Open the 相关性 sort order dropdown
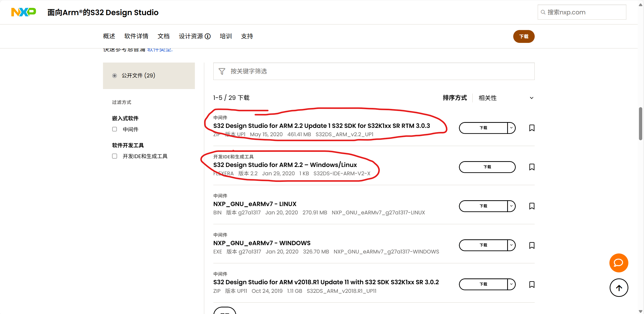644x314 pixels. click(x=506, y=98)
